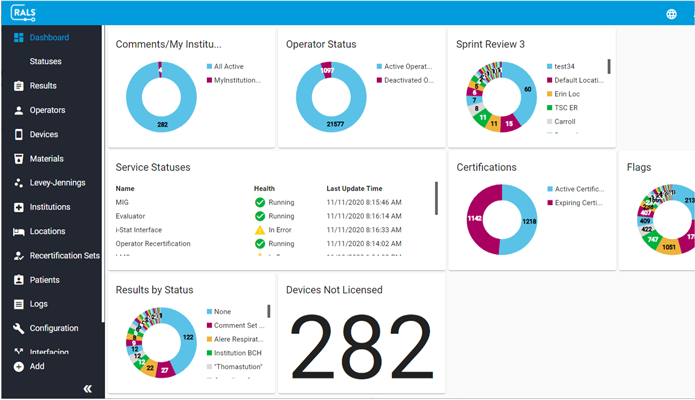Open the Patients menu item
695x400 pixels.
[44, 280]
